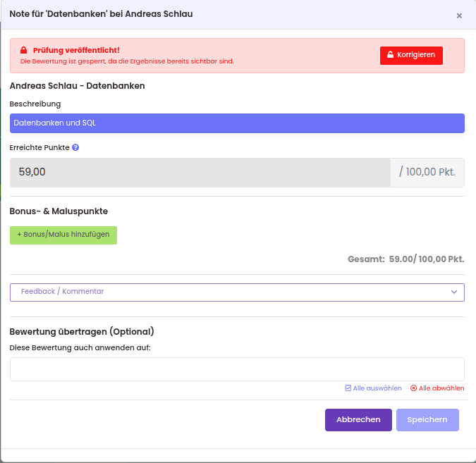This screenshot has height=463, width=476.
Task: Click the unlock icon on Korrigieren button
Action: coord(390,55)
